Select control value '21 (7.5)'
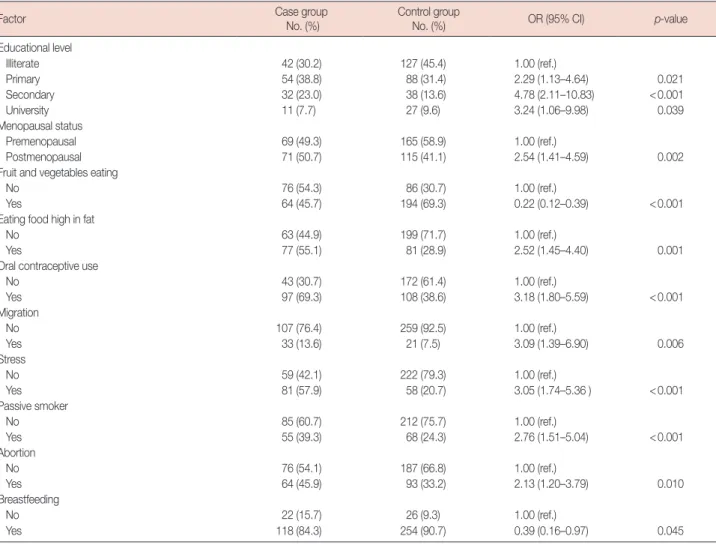This screenshot has width=716, height=545. coord(423,344)
